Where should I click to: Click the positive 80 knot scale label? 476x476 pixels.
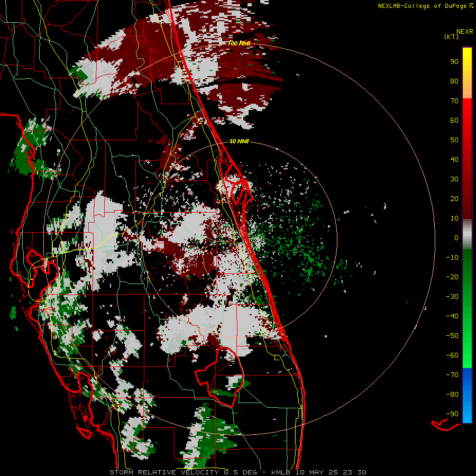coord(454,81)
